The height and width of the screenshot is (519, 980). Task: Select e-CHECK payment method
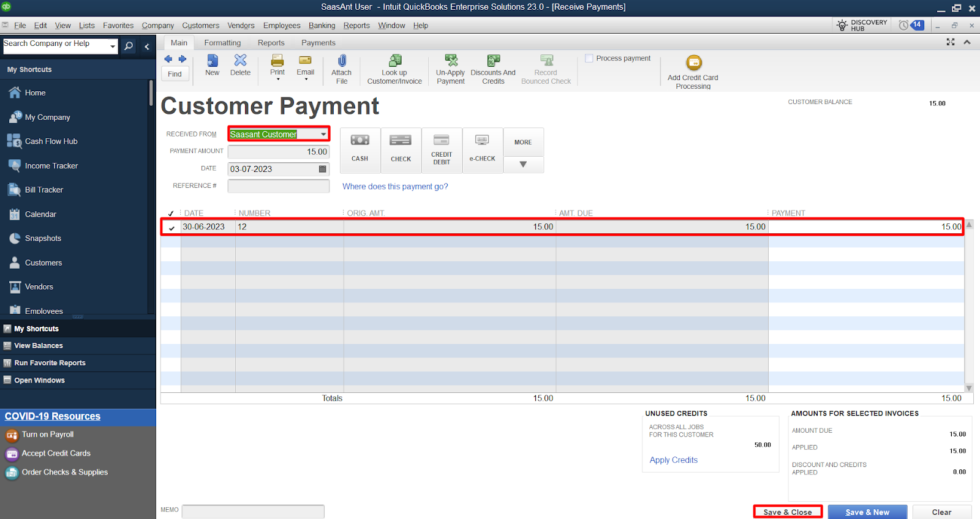coord(483,151)
